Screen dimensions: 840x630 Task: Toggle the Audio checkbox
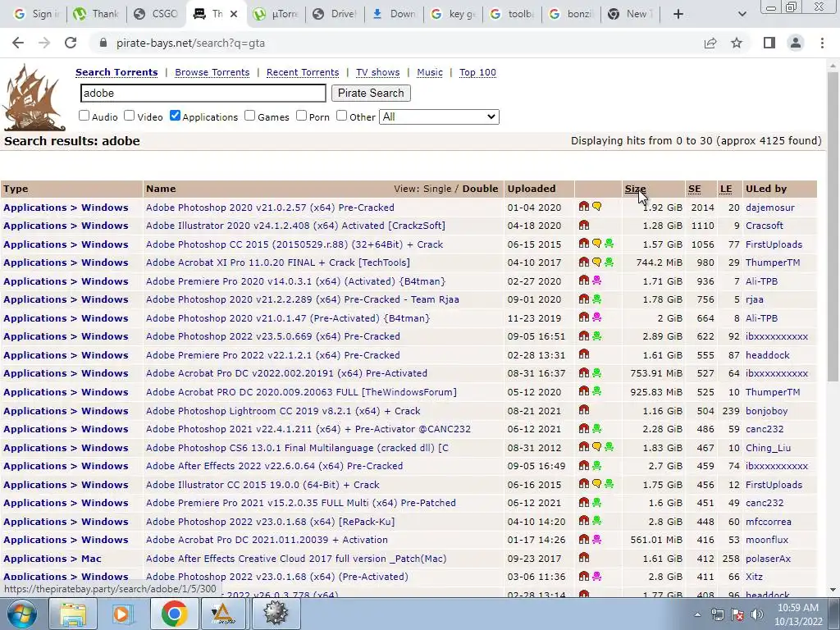84,116
